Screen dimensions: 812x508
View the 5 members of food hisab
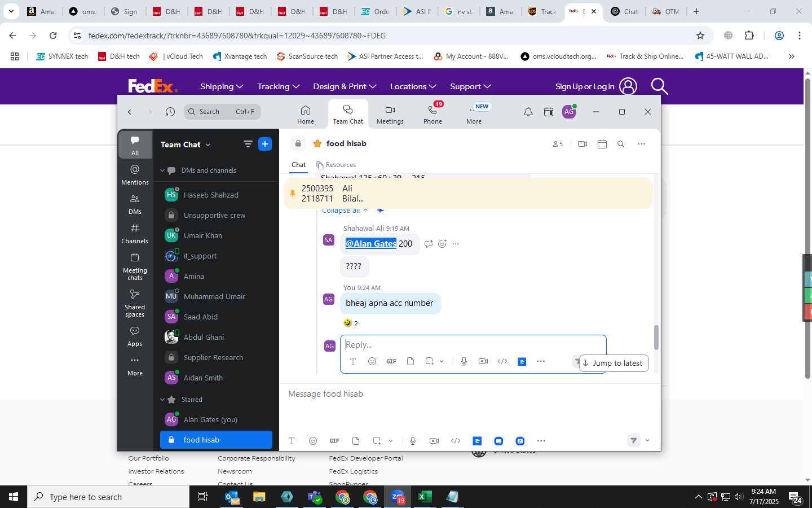pos(558,144)
